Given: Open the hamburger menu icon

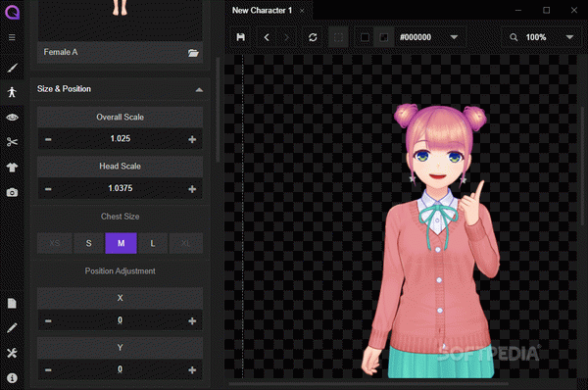Looking at the screenshot, I should click(12, 37).
